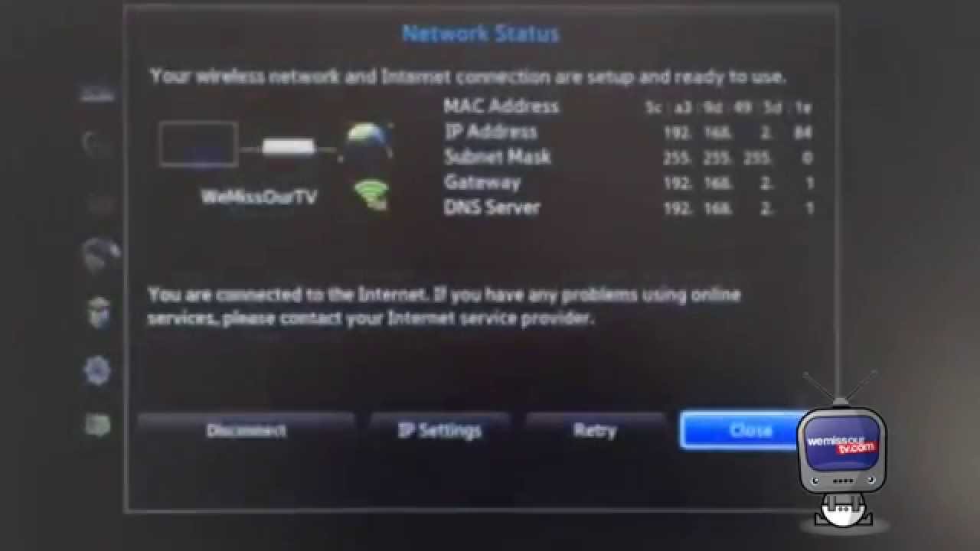The image size is (980, 551).
Task: Open IP Settings
Action: coord(439,431)
